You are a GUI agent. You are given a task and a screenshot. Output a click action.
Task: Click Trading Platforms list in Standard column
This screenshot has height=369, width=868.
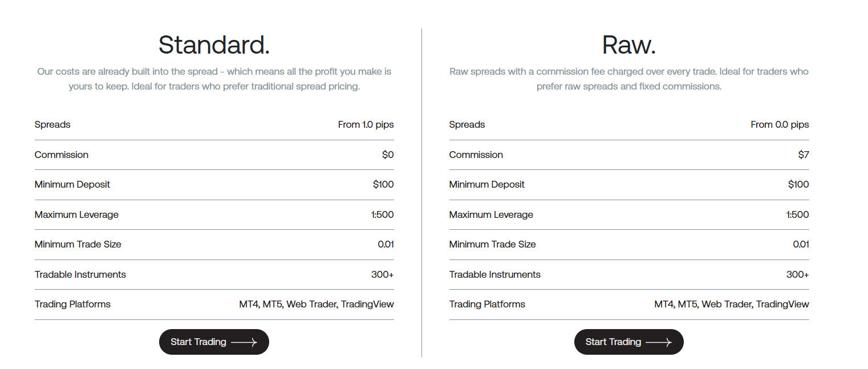click(317, 304)
